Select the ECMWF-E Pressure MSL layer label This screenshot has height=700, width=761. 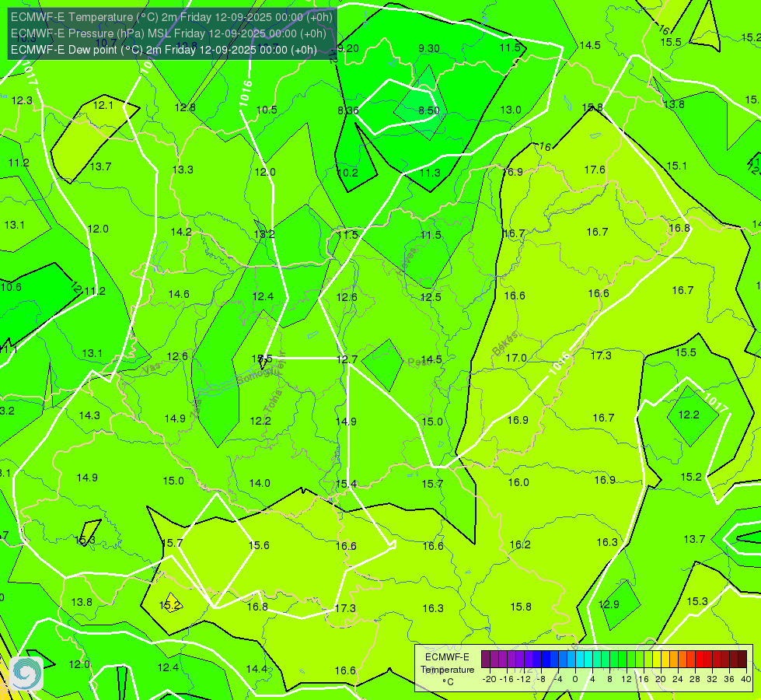(169, 33)
